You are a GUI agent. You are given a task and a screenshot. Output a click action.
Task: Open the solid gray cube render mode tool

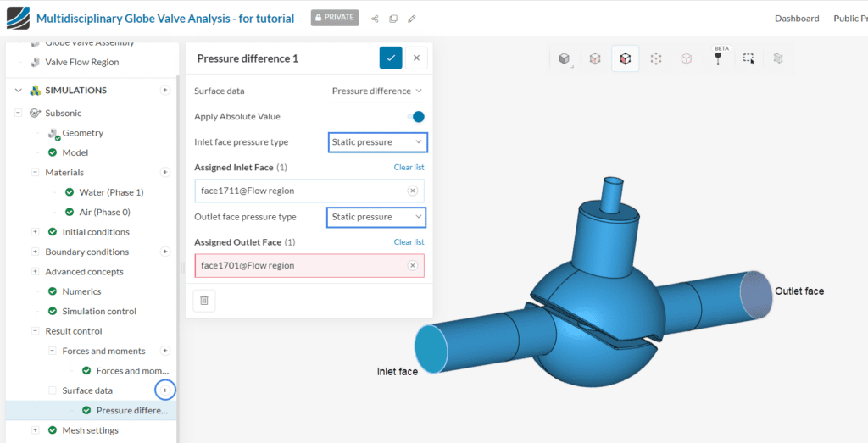[564, 58]
